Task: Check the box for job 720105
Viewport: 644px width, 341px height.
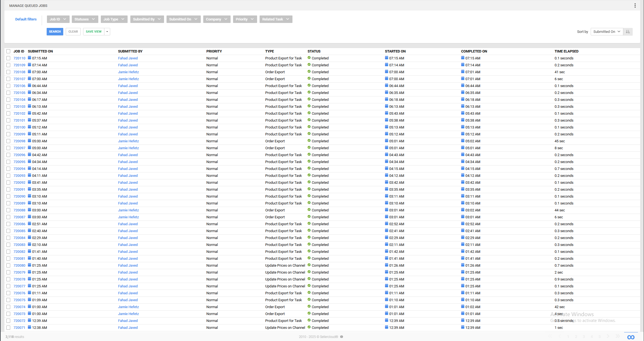Action: coord(8,93)
